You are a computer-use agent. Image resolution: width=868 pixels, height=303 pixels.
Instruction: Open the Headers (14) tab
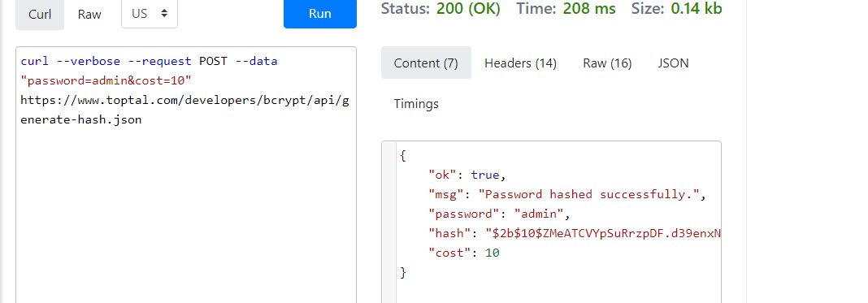click(x=520, y=63)
